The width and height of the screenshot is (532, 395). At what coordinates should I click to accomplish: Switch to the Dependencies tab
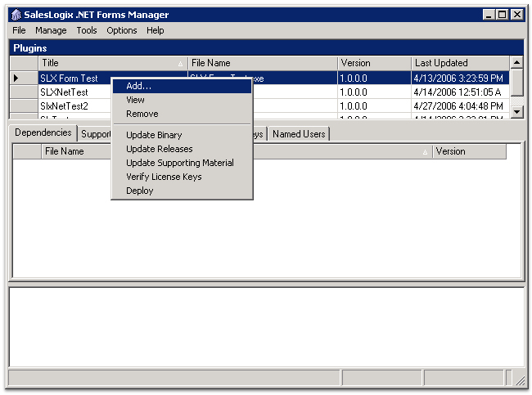pos(43,132)
